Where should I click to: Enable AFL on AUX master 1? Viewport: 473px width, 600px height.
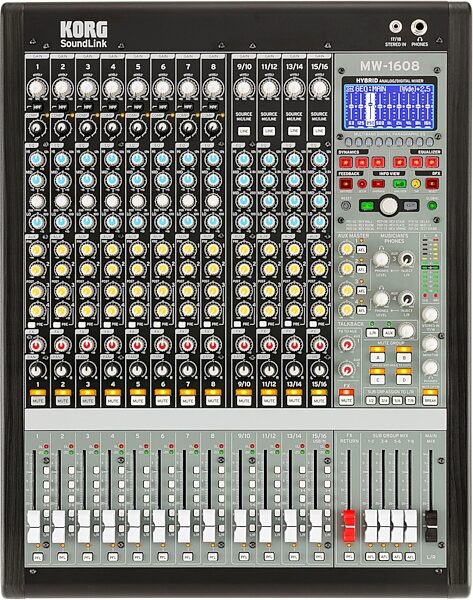click(361, 249)
